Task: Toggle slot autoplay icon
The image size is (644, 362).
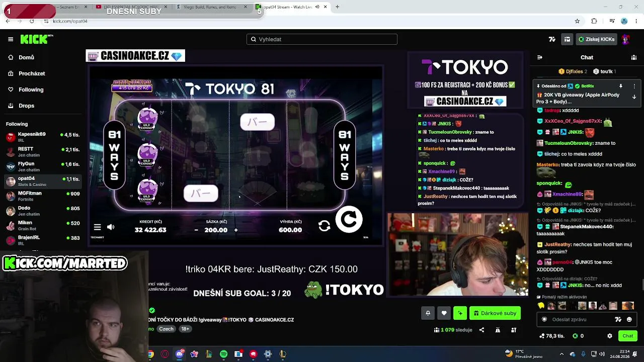Action: coord(325,226)
